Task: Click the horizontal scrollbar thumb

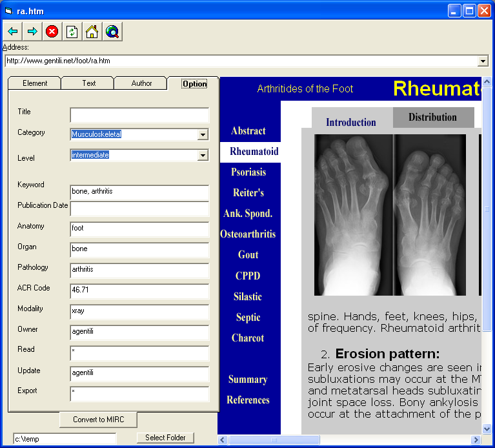Action: 274,440
